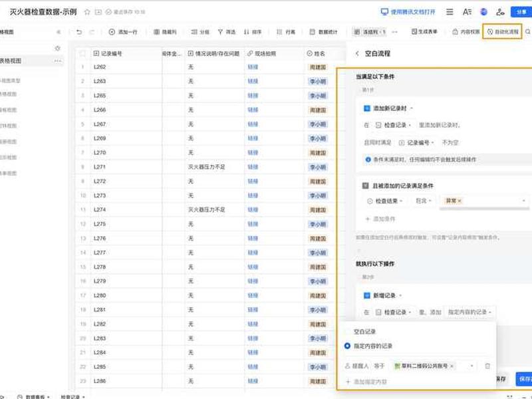Open the 隐藏列 hide columns tool
This screenshot has width=532, height=399.
tap(165, 32)
